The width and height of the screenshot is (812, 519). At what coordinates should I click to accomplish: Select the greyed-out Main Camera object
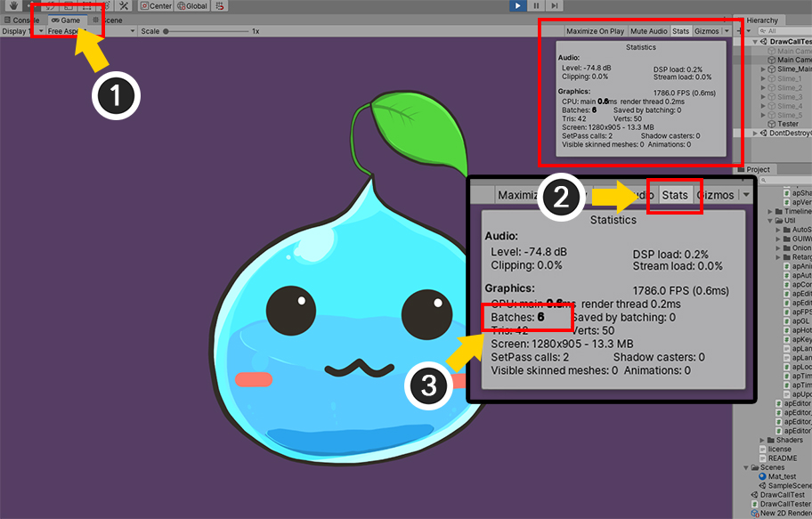790,51
